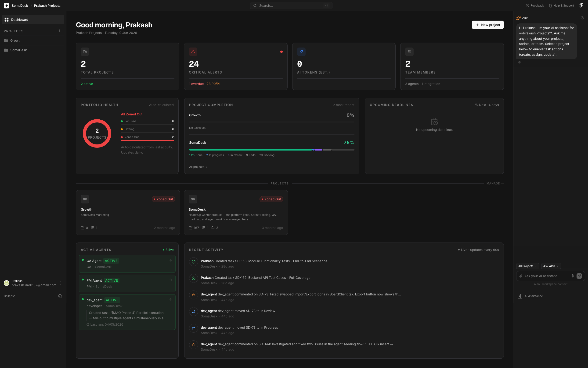Click the SomaDesk lightning logo icon
This screenshot has width=588, height=368.
click(x=7, y=6)
